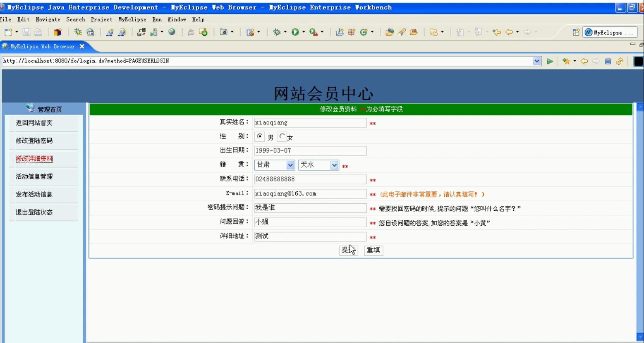The image size is (644, 343).
Task: Click the green Go arrow beside URL bar
Action: pyautogui.click(x=550, y=61)
